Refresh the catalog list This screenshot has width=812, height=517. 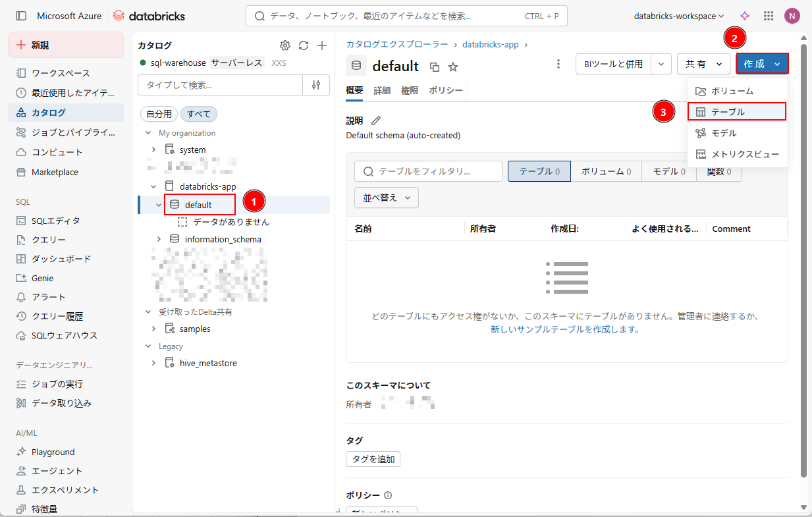pos(304,45)
